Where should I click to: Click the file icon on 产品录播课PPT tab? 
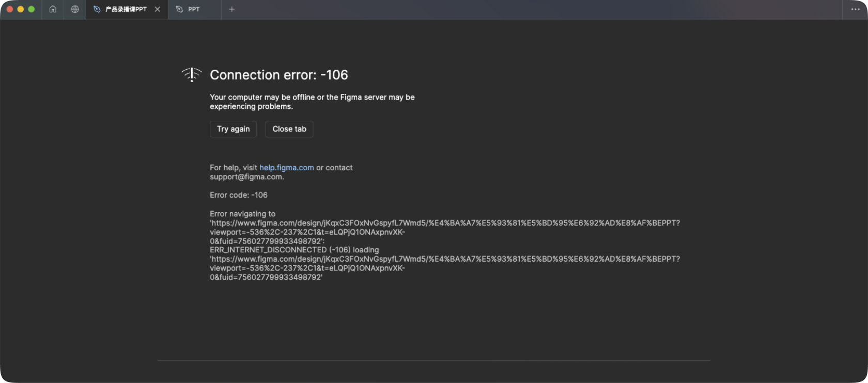(x=97, y=9)
